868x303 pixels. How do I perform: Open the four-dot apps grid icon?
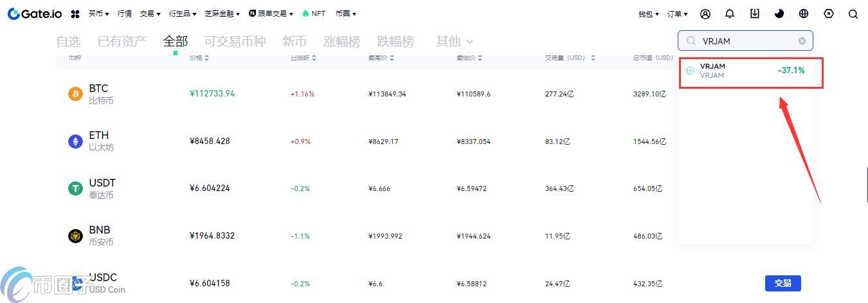pos(75,14)
